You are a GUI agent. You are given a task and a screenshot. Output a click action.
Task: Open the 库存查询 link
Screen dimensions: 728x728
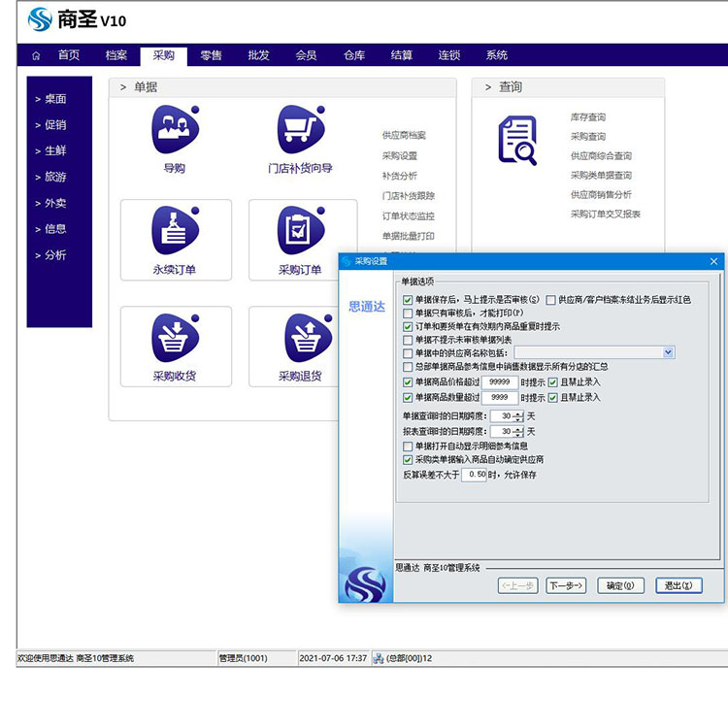coord(588,117)
